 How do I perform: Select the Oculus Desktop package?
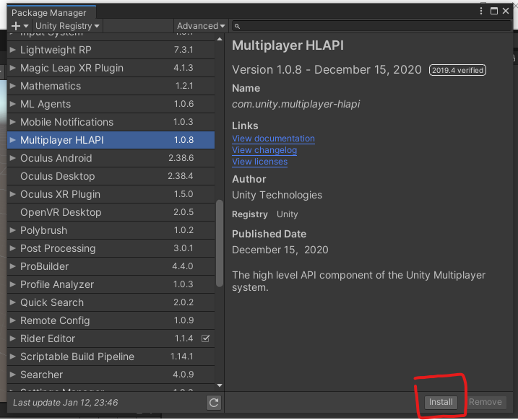111,176
